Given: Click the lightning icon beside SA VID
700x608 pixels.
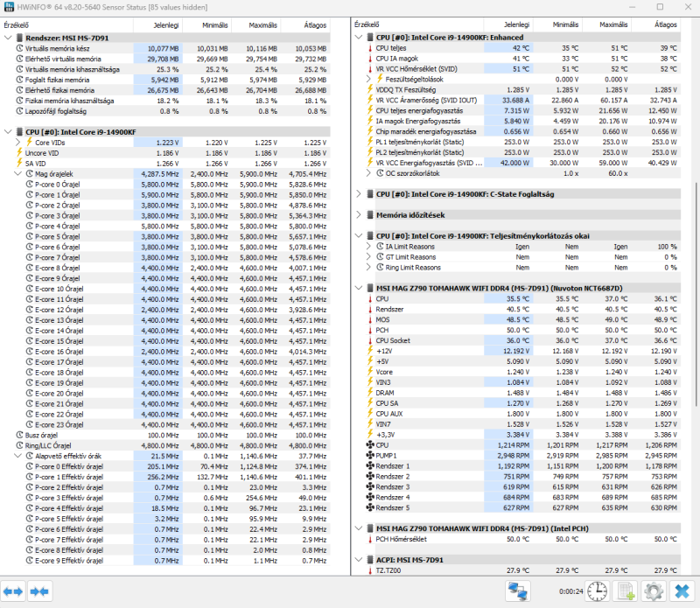Looking at the screenshot, I should (x=19, y=164).
